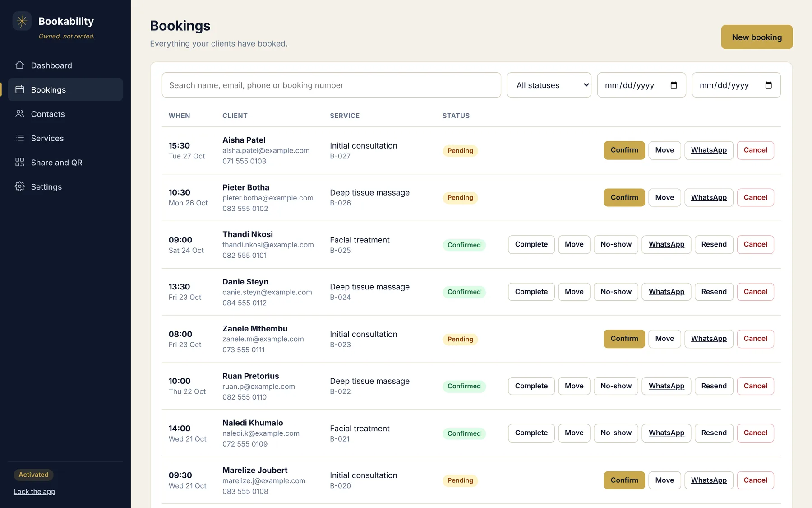The width and height of the screenshot is (812, 508).
Task: WhatsApp Aisha Patel
Action: tap(709, 150)
